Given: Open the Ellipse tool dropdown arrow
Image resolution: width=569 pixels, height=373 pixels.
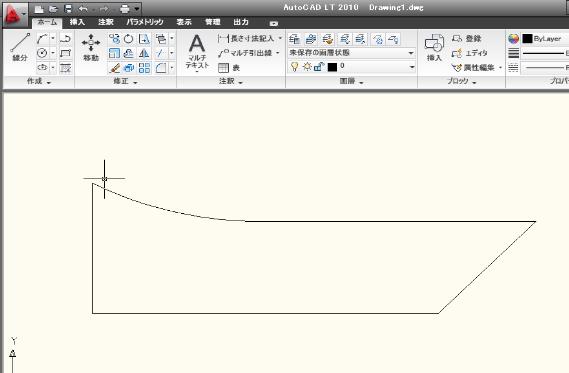Looking at the screenshot, I should pos(53,67).
